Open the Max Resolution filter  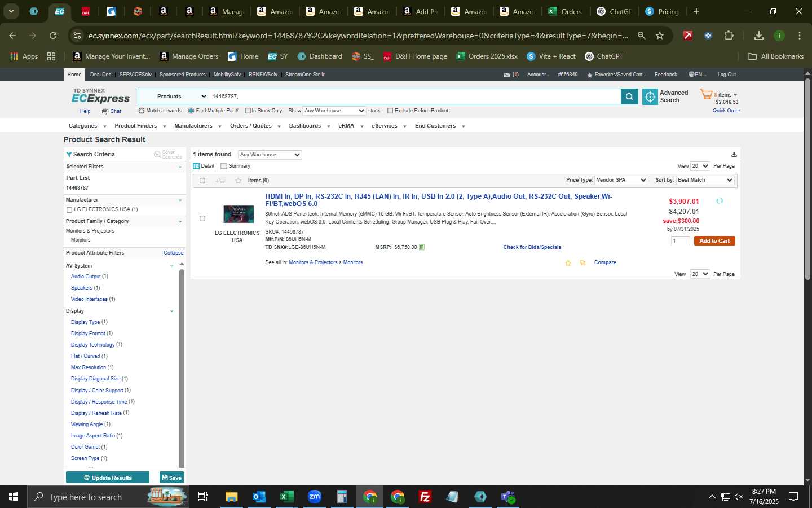[x=89, y=367]
